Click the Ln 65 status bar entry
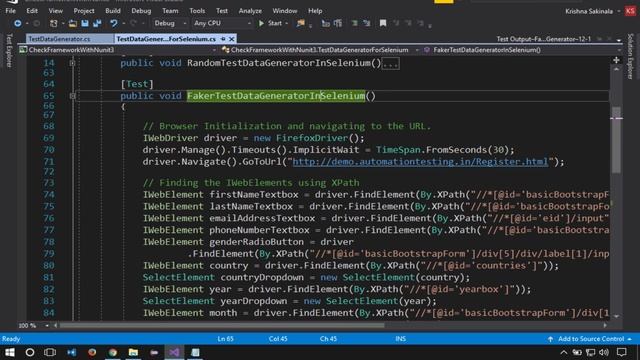The width and height of the screenshot is (640, 360). point(225,339)
